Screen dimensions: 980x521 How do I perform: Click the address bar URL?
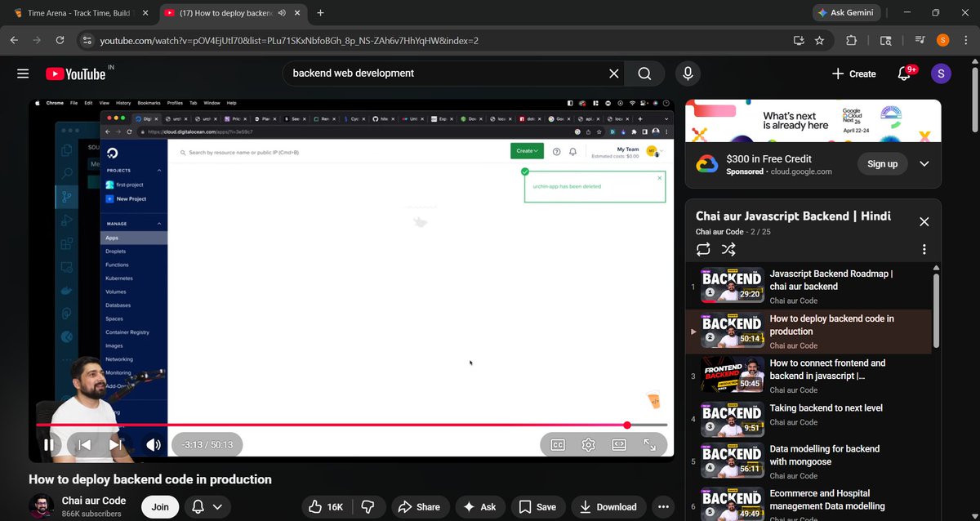click(x=289, y=41)
